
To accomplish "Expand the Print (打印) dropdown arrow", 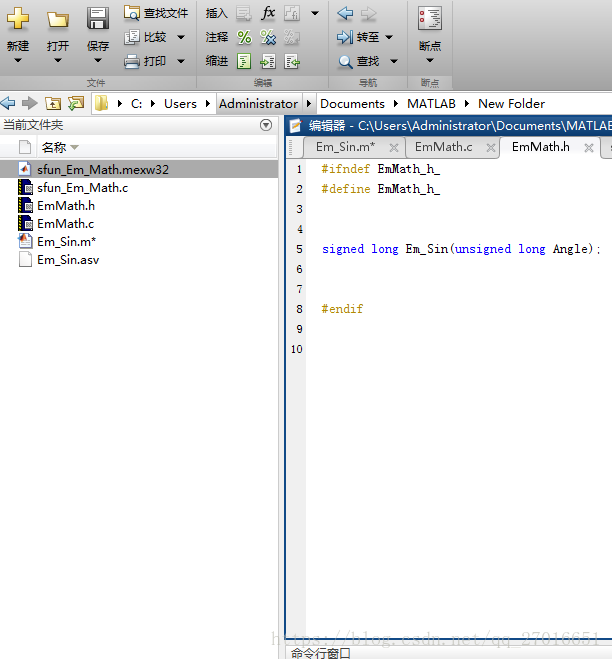I will point(181,61).
